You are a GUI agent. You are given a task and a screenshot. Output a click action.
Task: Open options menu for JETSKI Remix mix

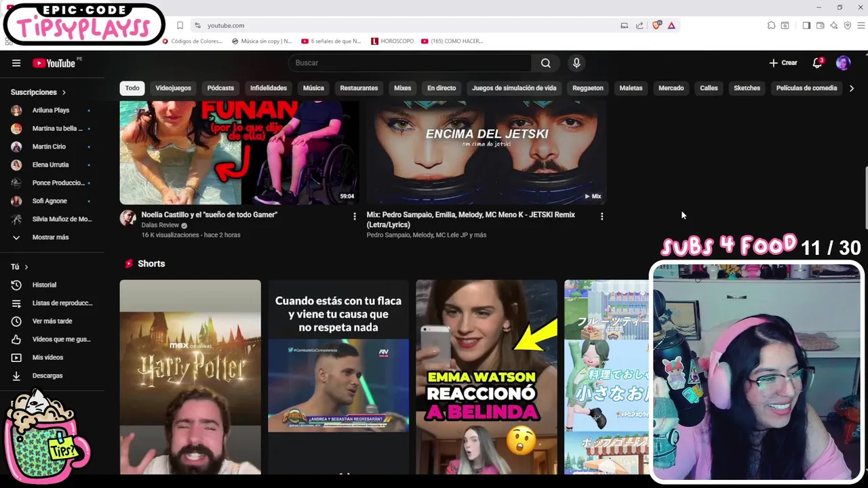(x=601, y=216)
